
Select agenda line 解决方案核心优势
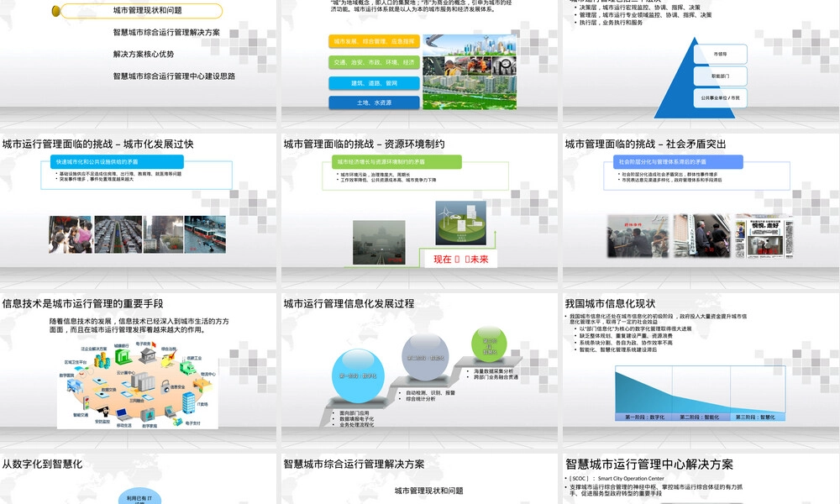144,54
